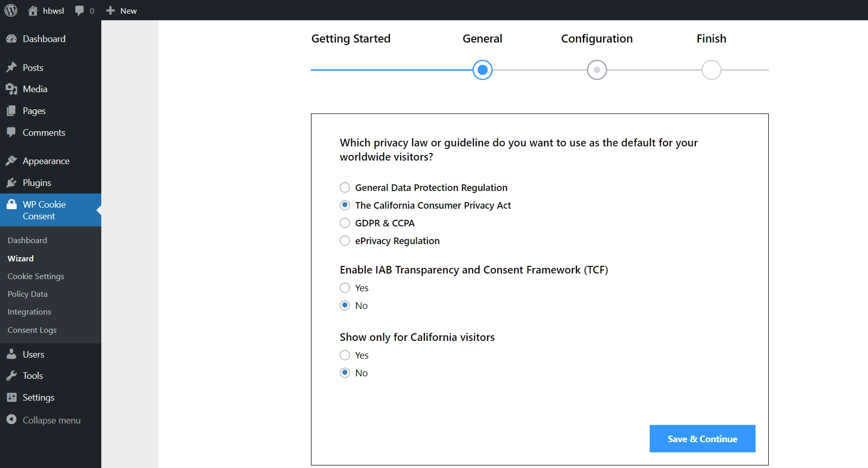
Task: Open the comments bubble icon in admin bar
Action: click(80, 11)
